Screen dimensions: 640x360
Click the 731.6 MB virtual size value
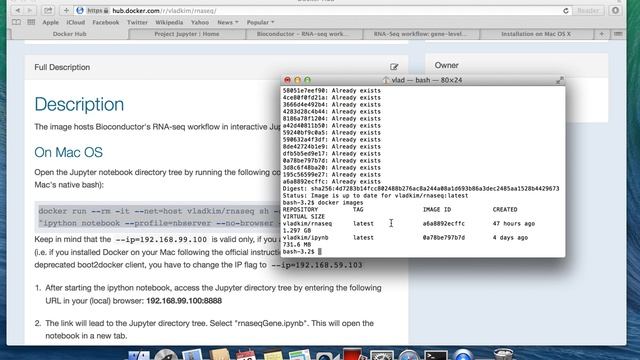tap(297, 244)
